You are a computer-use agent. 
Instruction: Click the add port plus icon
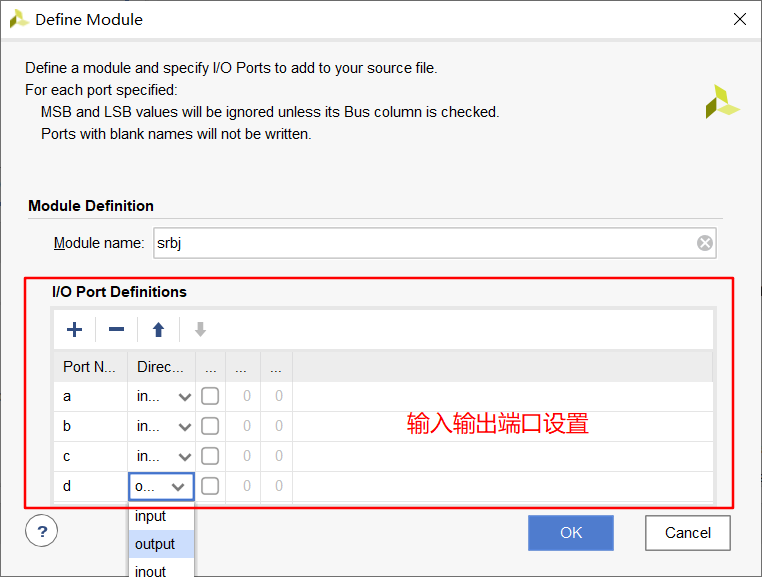point(74,330)
